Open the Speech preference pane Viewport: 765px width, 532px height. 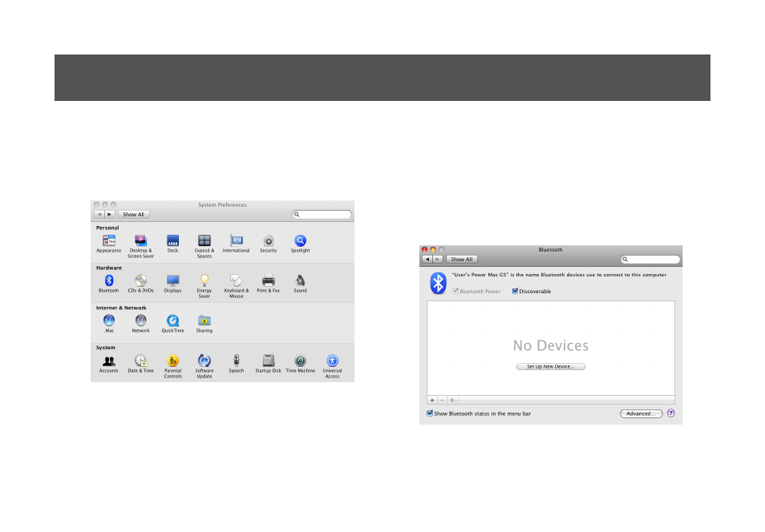[x=236, y=363]
